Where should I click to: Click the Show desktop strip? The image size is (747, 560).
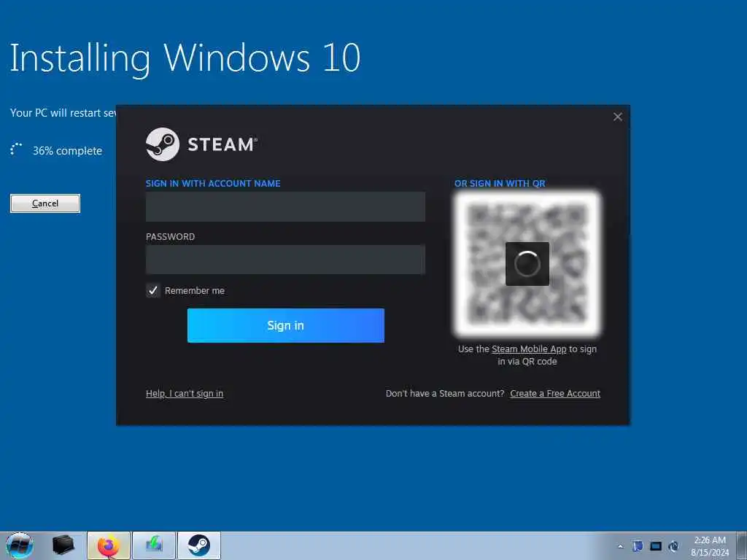tap(741, 545)
